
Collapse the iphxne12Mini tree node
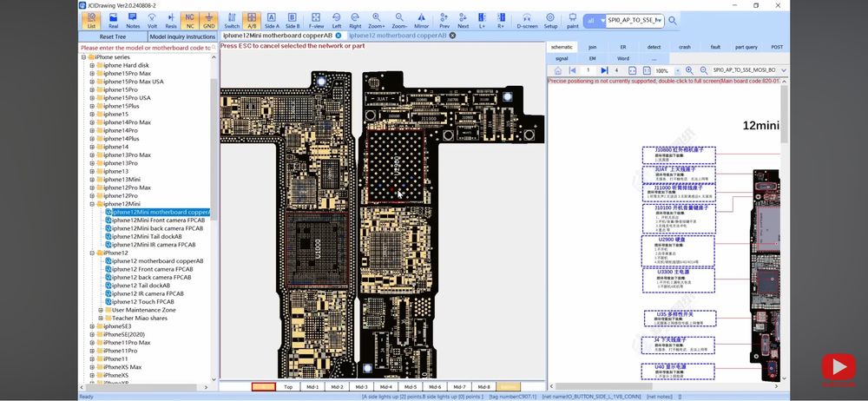coord(93,204)
